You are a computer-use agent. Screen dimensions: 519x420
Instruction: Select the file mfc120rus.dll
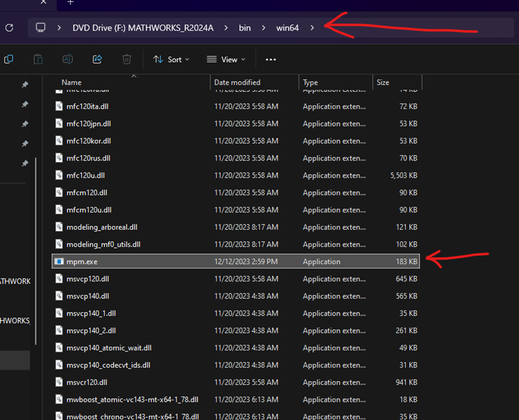pos(88,158)
